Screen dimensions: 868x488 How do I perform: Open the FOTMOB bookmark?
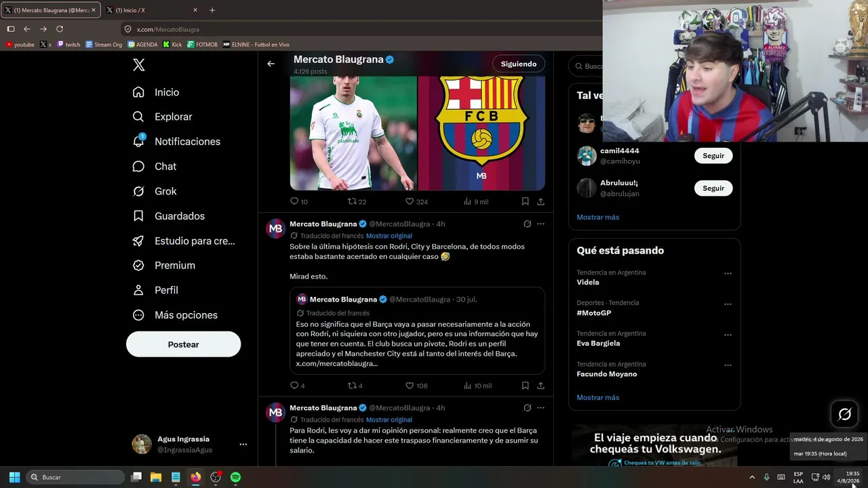coord(202,45)
